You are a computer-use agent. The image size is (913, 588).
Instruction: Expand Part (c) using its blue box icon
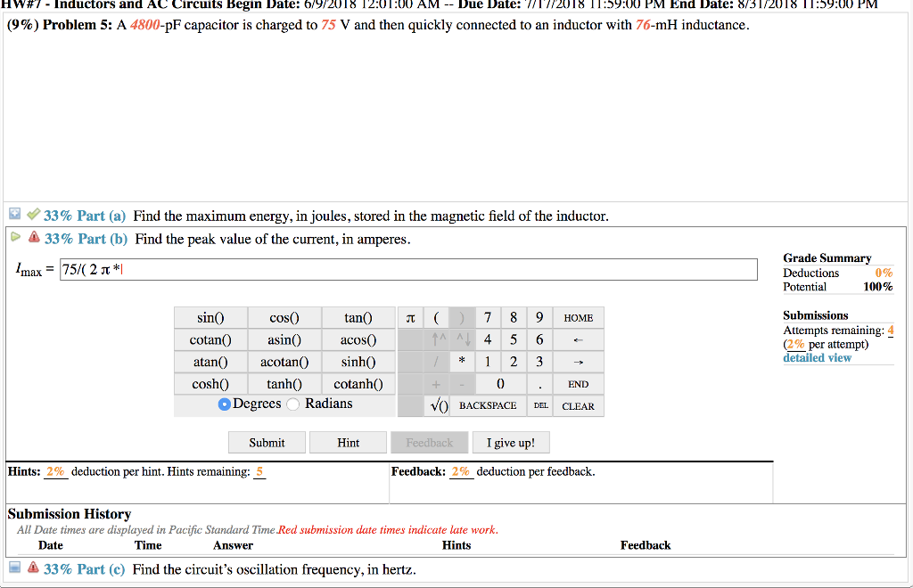14,567
